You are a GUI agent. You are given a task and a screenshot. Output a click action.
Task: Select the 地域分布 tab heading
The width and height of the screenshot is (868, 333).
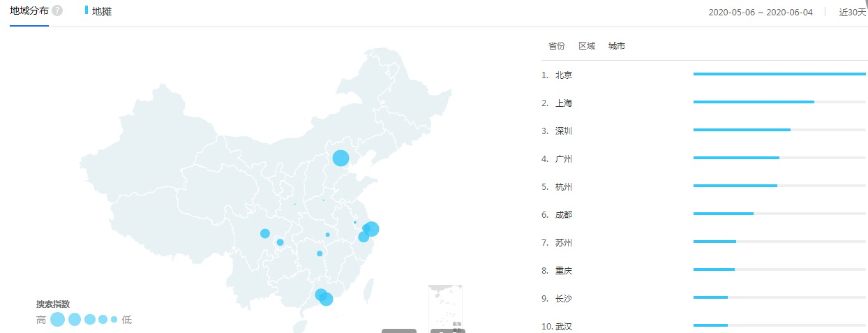click(29, 11)
